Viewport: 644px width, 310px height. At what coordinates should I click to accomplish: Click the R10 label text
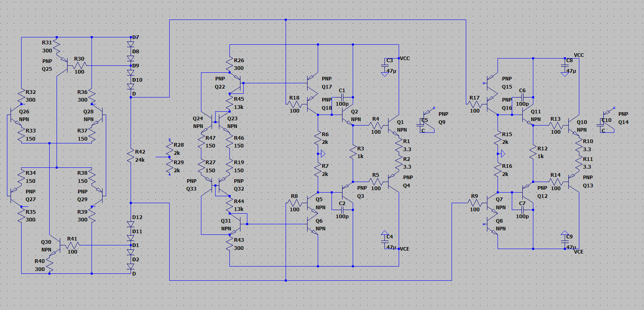[x=588, y=141]
